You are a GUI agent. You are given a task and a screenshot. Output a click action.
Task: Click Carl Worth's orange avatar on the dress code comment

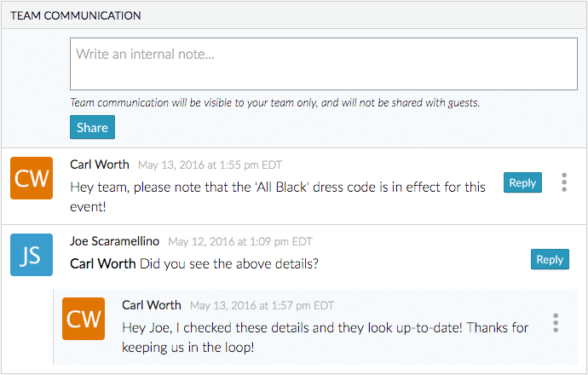coord(32,178)
